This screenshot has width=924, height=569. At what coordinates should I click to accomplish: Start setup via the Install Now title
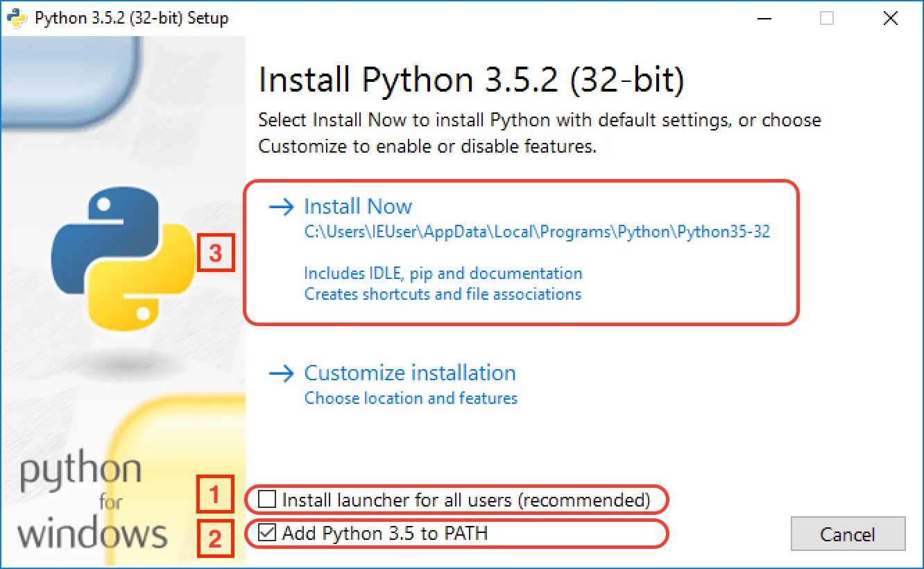pos(358,207)
